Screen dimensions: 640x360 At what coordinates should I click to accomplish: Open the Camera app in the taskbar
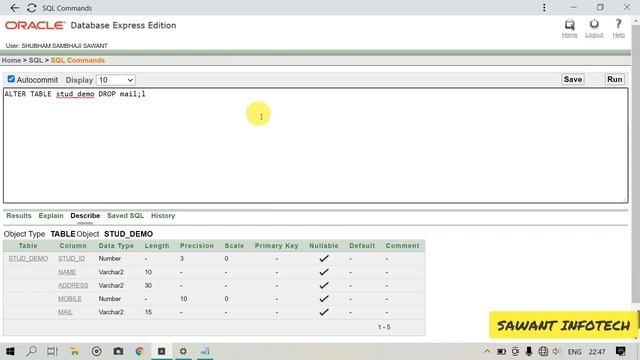click(118, 351)
